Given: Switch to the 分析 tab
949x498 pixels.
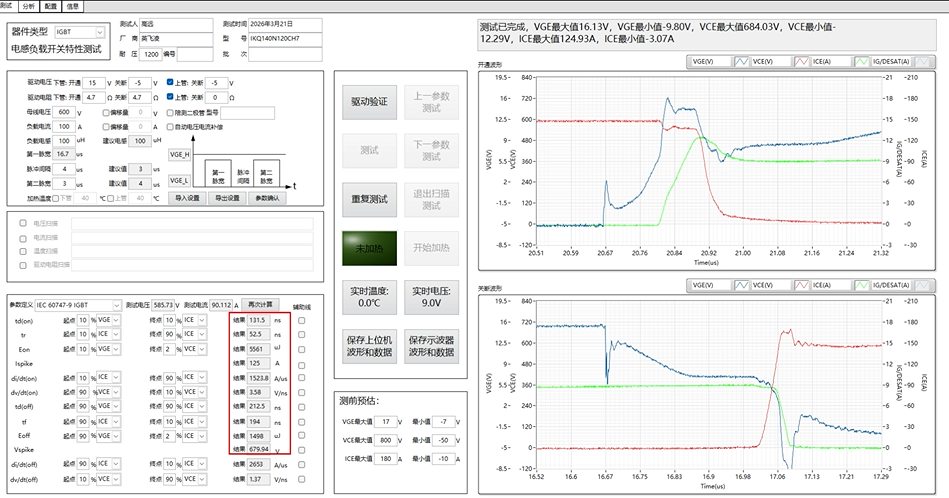Looking at the screenshot, I should 28,6.
